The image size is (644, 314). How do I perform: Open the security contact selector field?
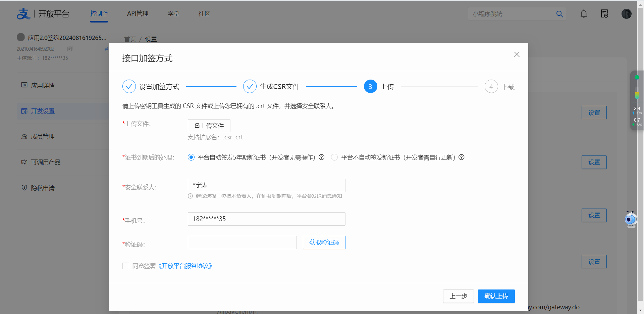tap(266, 185)
